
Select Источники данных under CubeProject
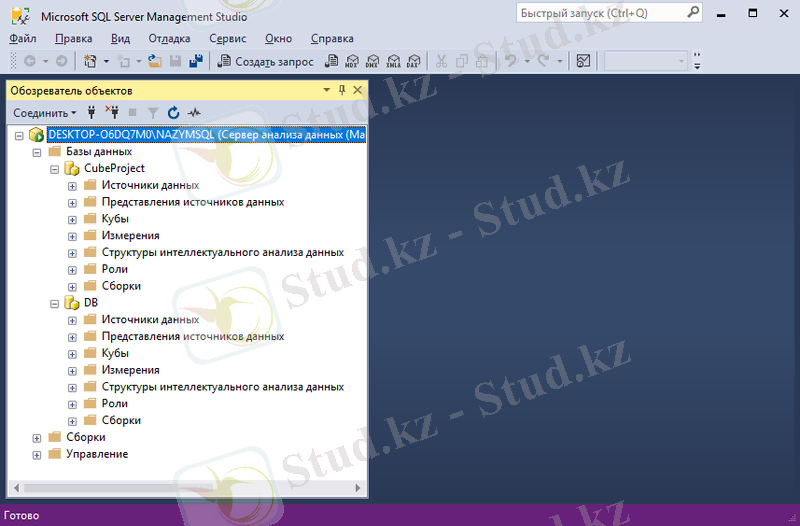[x=150, y=185]
